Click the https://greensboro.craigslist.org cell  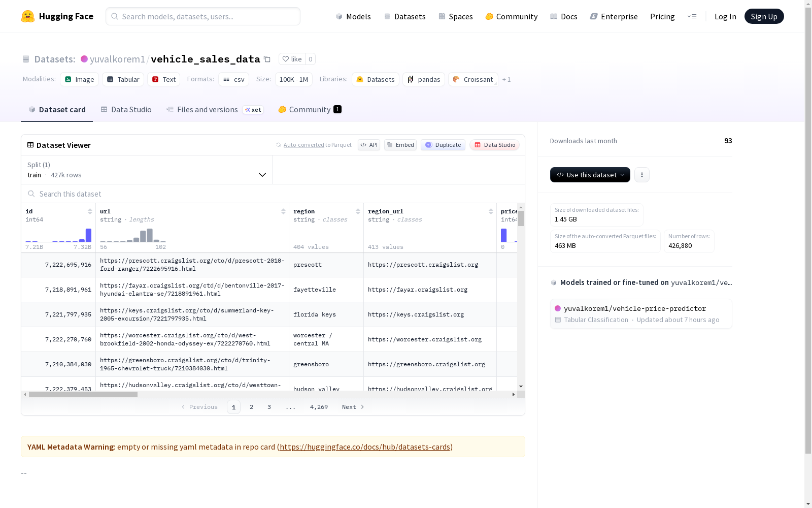pos(430,364)
